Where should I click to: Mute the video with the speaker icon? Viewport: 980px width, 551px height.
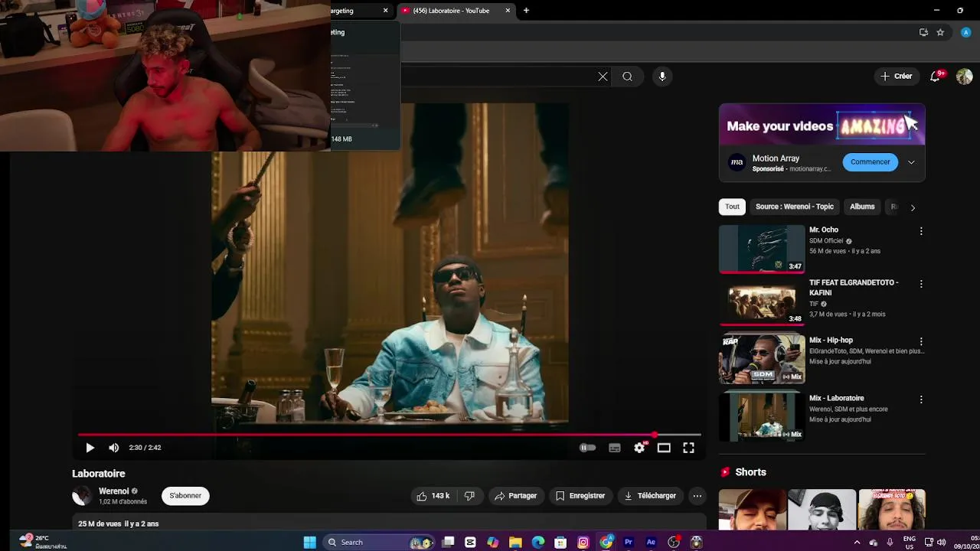(x=113, y=448)
